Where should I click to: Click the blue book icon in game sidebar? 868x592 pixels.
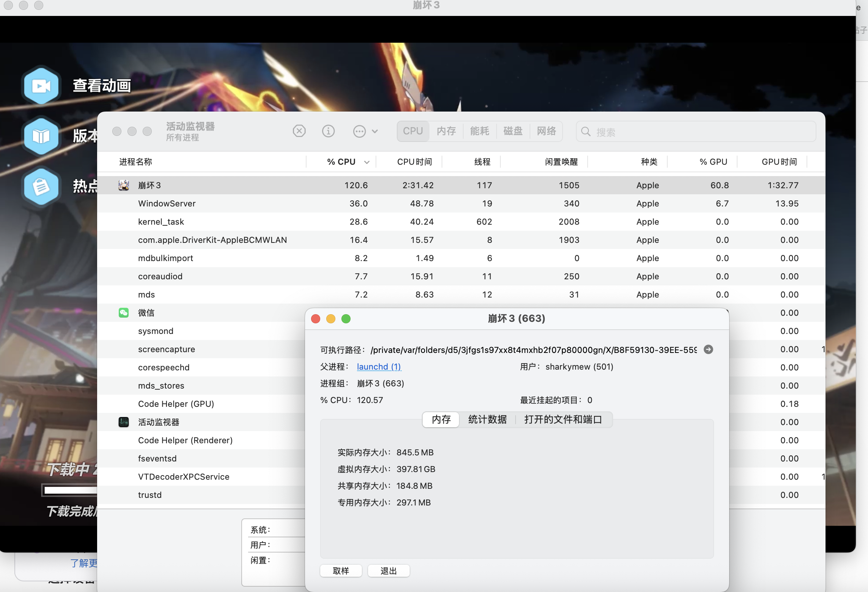coord(41,136)
